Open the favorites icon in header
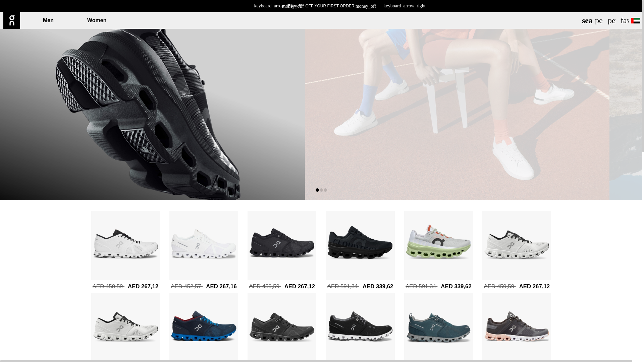 coord(625,21)
